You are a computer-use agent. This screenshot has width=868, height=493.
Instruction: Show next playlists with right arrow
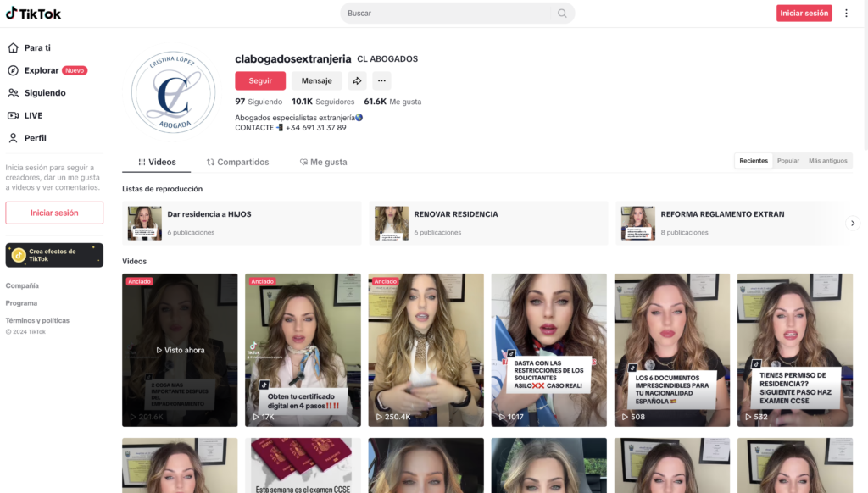pos(853,223)
